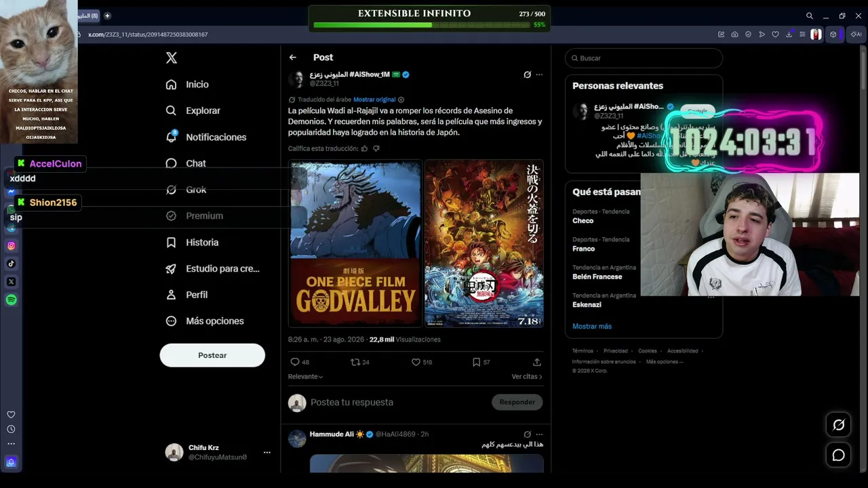Viewport: 868px width, 488px height.
Task: Rate translation with thumbs down
Action: (376, 148)
